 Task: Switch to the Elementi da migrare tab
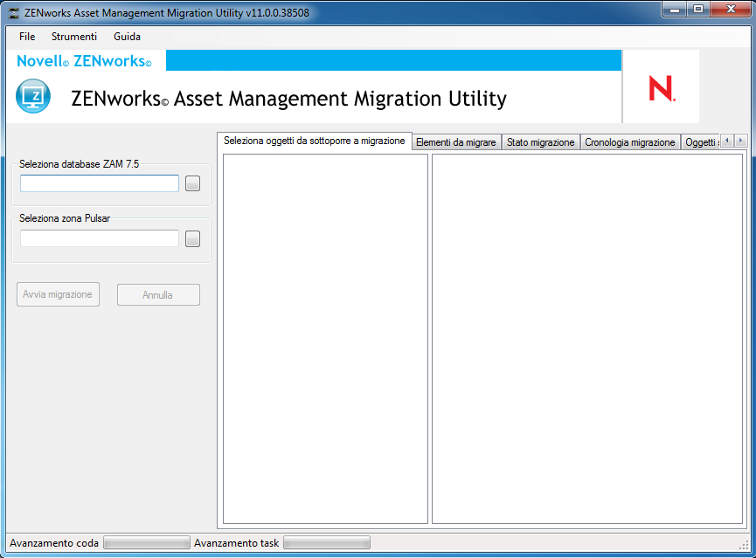coord(456,142)
